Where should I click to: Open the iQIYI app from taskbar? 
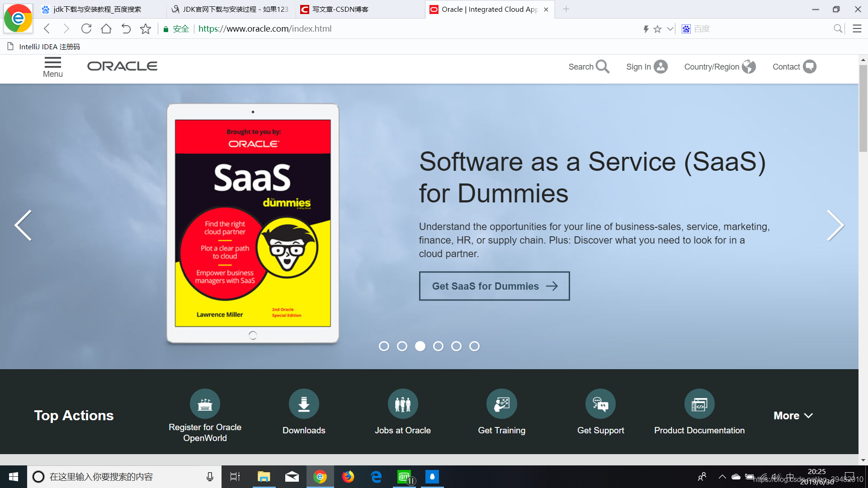click(404, 477)
